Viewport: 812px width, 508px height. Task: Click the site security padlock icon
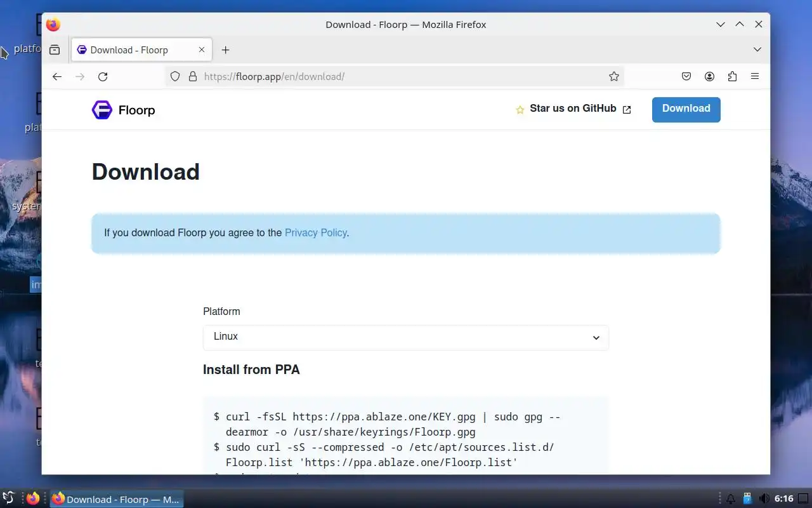[x=193, y=76]
